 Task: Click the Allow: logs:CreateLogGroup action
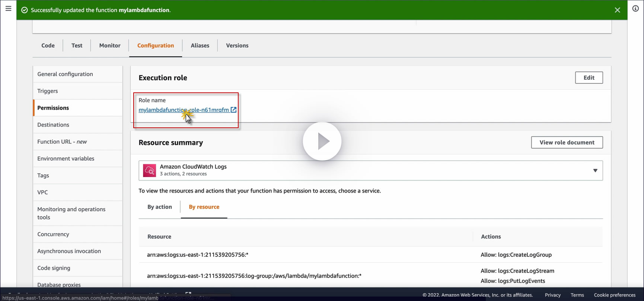click(x=516, y=255)
